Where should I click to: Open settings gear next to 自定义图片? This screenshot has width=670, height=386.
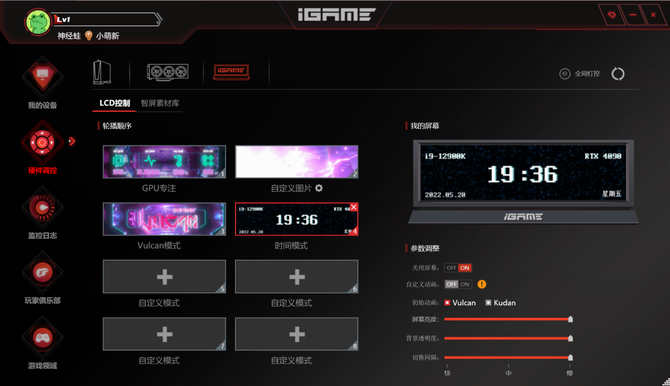319,188
